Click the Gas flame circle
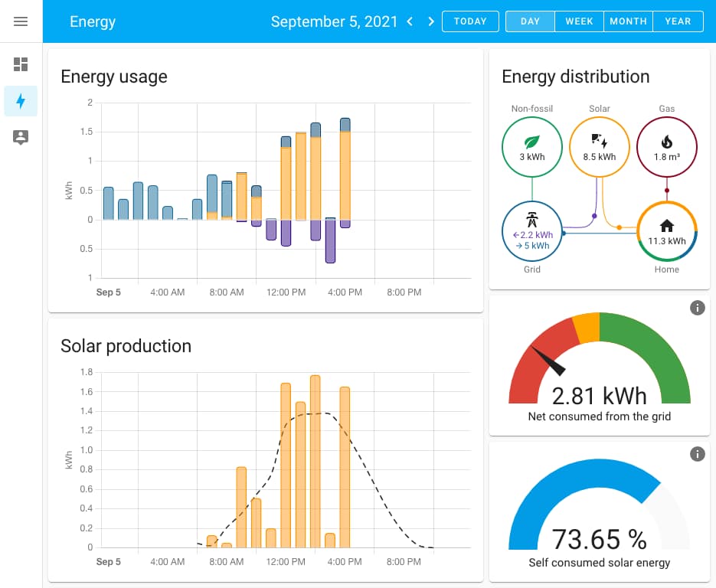This screenshot has width=716, height=588. click(x=667, y=148)
